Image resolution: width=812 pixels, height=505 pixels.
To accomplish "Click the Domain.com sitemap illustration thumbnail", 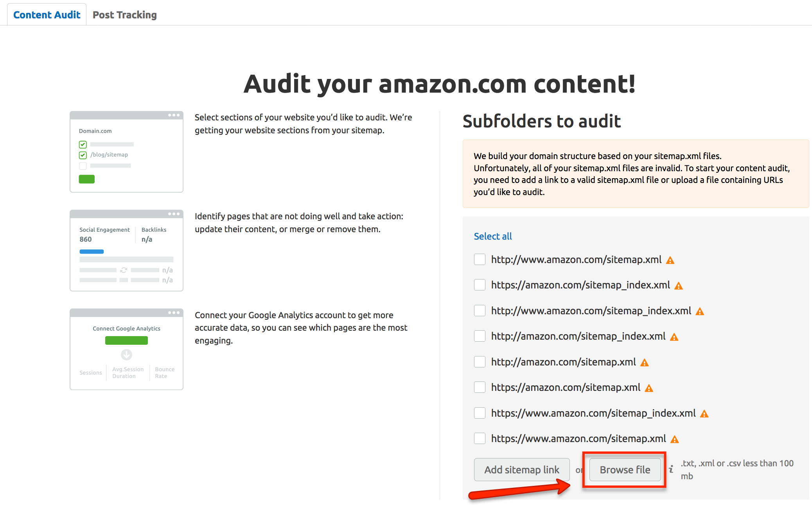I will click(126, 152).
